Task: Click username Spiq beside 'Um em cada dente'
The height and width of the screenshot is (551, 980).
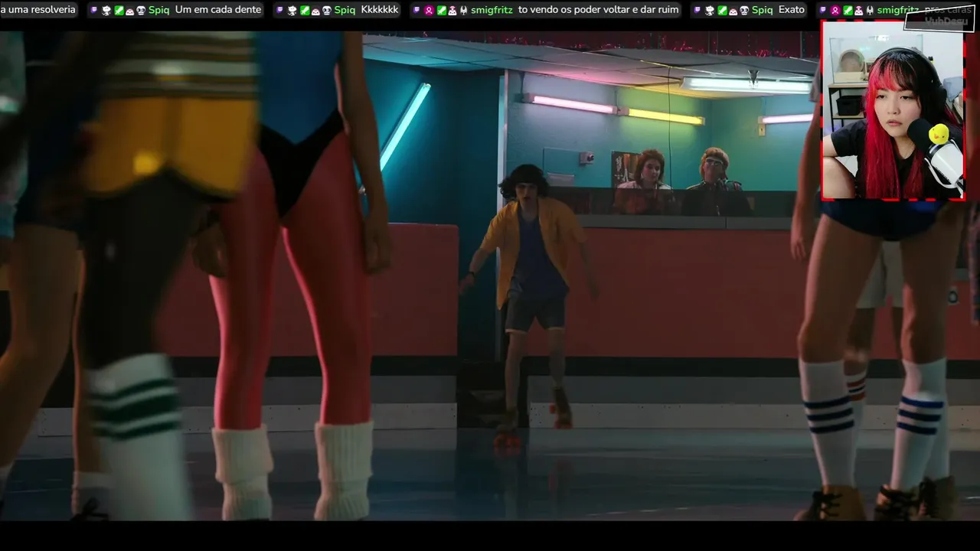Action: pyautogui.click(x=158, y=10)
